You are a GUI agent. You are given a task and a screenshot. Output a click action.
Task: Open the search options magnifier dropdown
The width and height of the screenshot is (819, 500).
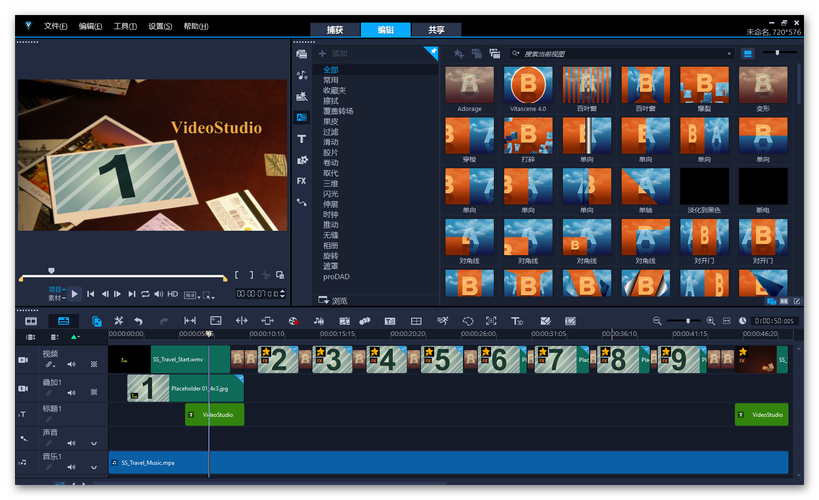coord(516,53)
